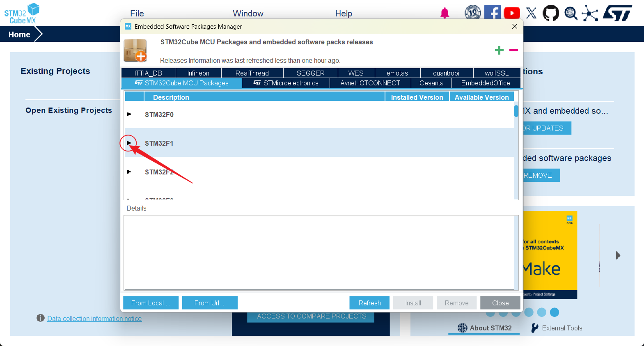Click the Description column header
The image size is (644, 346).
[264, 97]
